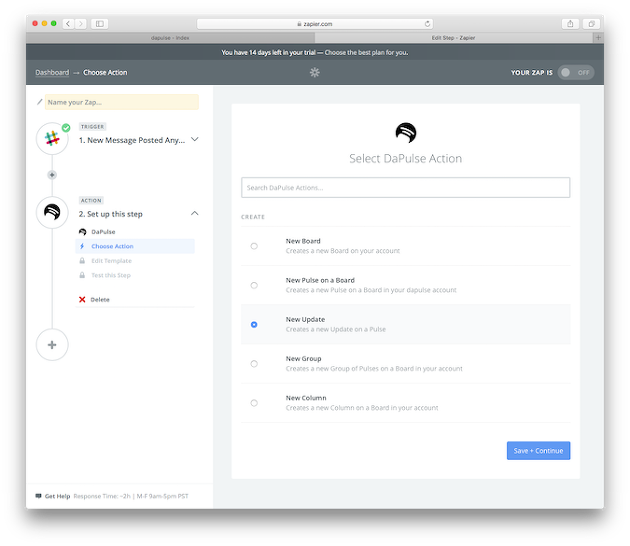This screenshot has height=546, width=630.
Task: Click the 2. Set up this step title
Action: (x=110, y=214)
